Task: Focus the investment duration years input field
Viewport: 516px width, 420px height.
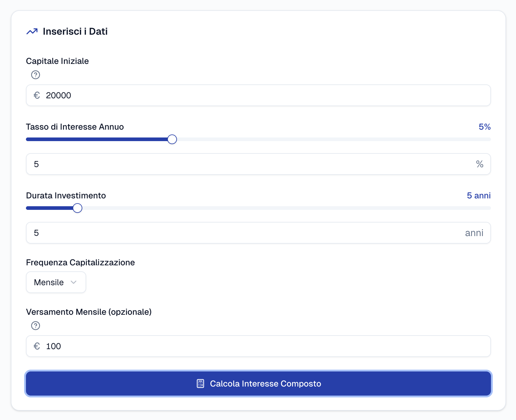Action: coord(247,233)
